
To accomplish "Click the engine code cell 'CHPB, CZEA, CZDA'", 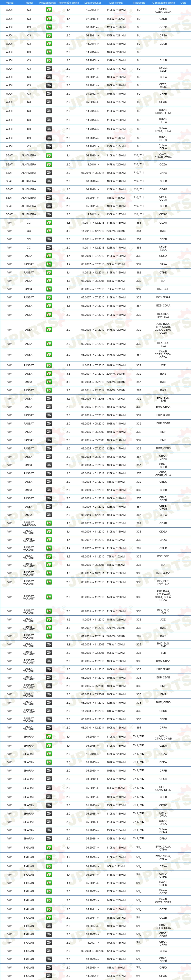I will [x=163, y=10].
